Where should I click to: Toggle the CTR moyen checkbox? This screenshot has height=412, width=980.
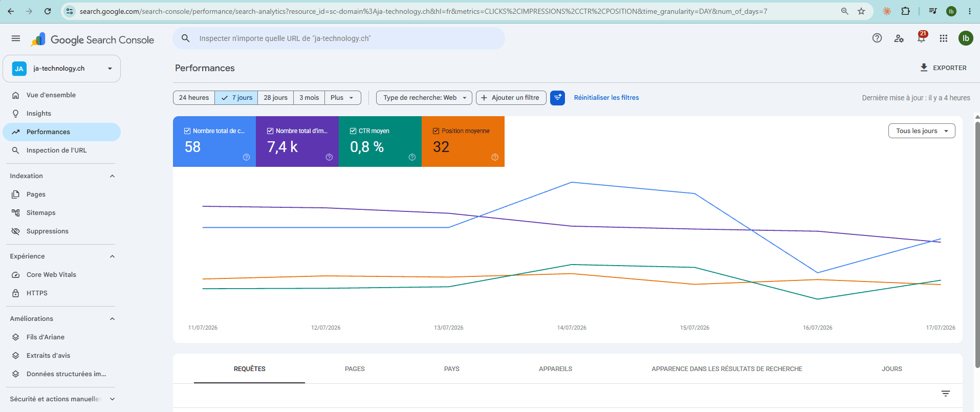coord(353,131)
